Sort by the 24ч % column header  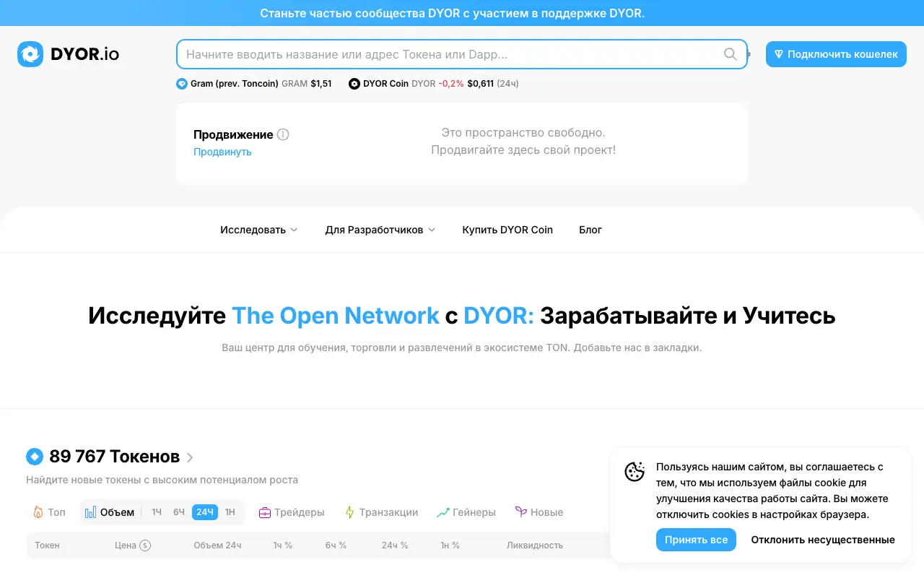pos(395,545)
